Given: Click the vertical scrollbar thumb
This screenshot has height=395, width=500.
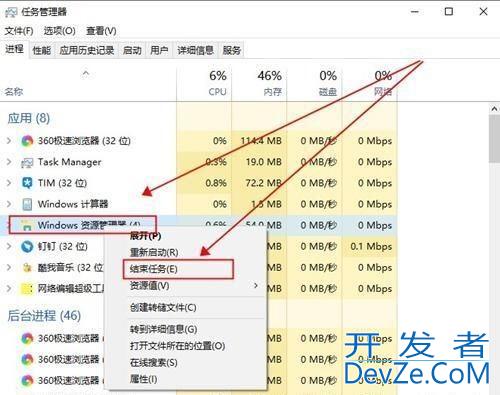Looking at the screenshot, I should [494, 138].
